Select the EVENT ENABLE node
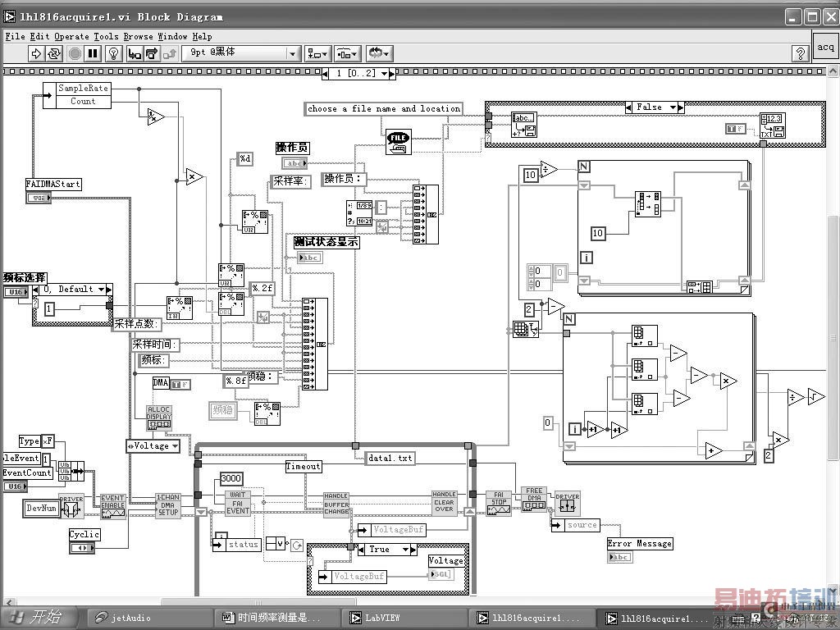The image size is (840, 630). pyautogui.click(x=113, y=506)
